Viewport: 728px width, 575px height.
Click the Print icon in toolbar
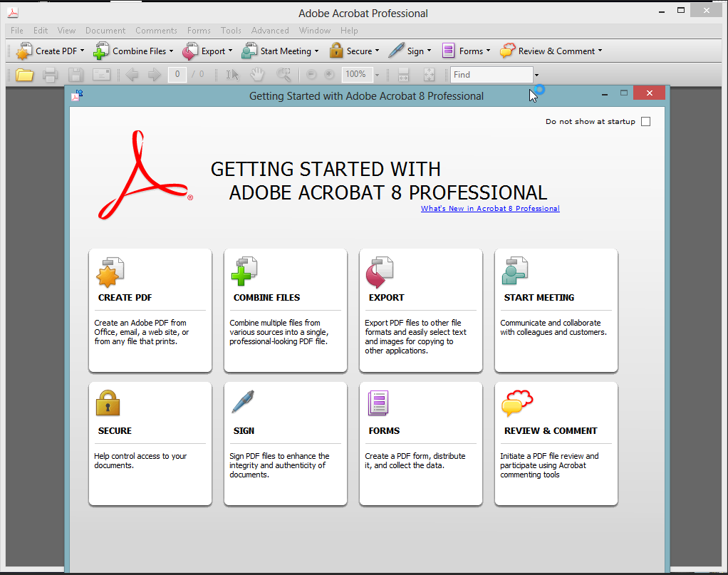[x=50, y=75]
